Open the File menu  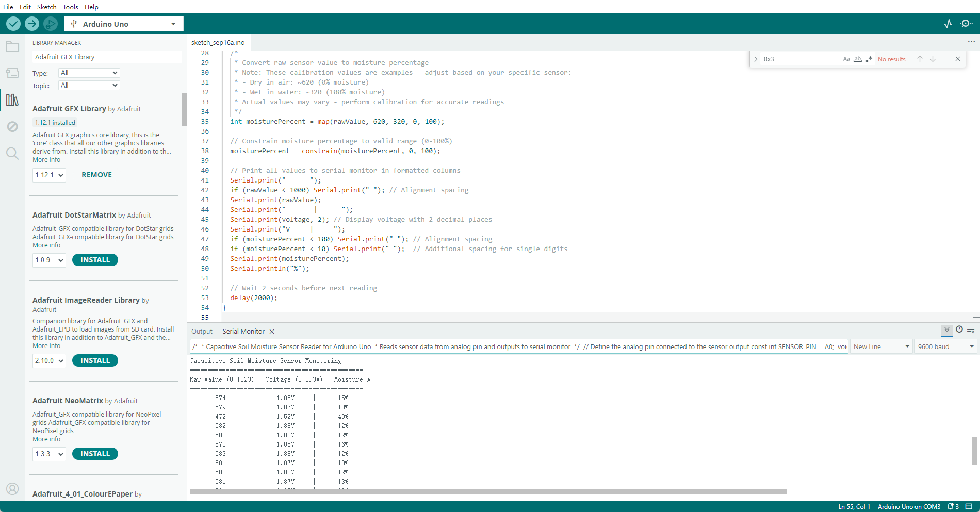(x=8, y=7)
